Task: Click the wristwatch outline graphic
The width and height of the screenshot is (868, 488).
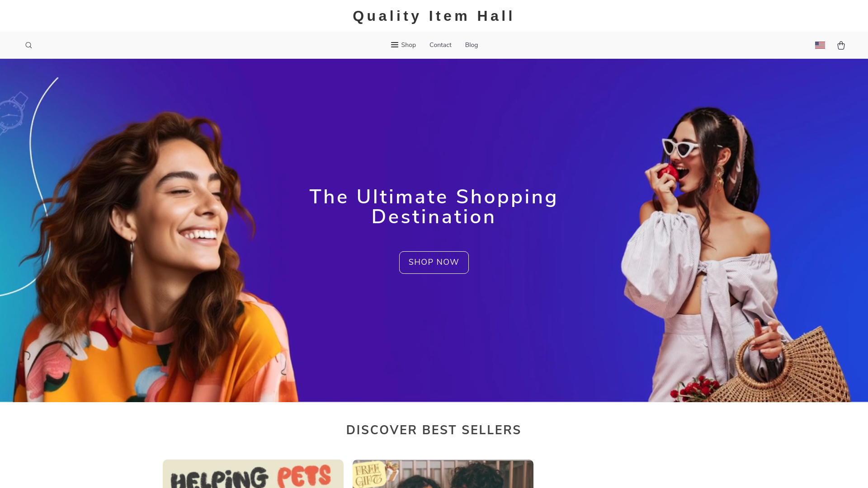Action: coord(12,113)
